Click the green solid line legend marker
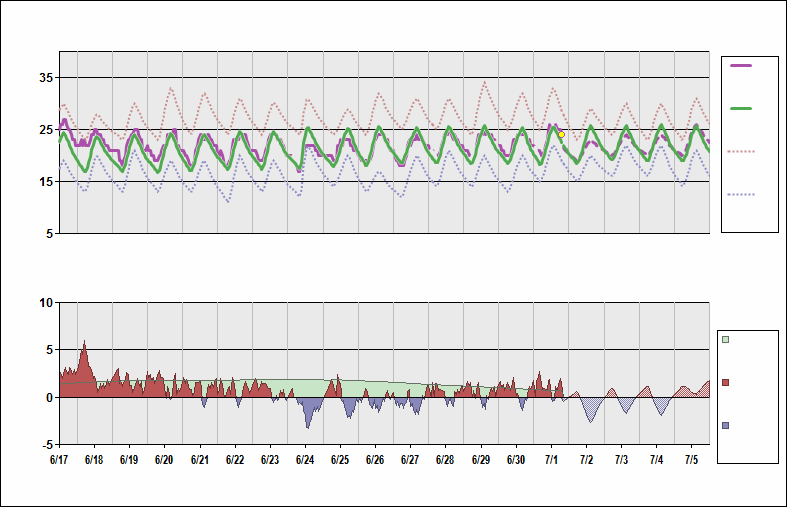The width and height of the screenshot is (787, 507). tap(741, 108)
